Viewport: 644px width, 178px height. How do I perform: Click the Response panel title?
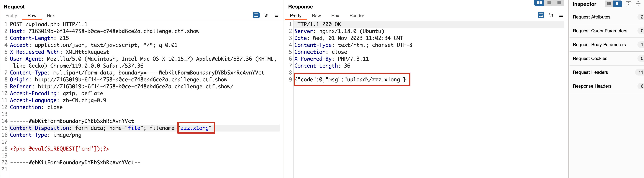point(300,7)
